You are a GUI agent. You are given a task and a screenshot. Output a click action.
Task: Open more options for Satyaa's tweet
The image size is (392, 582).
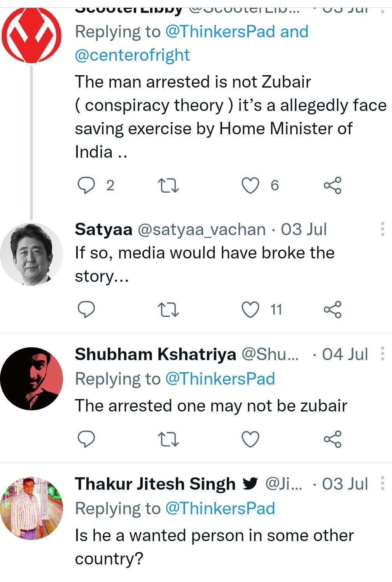click(383, 229)
